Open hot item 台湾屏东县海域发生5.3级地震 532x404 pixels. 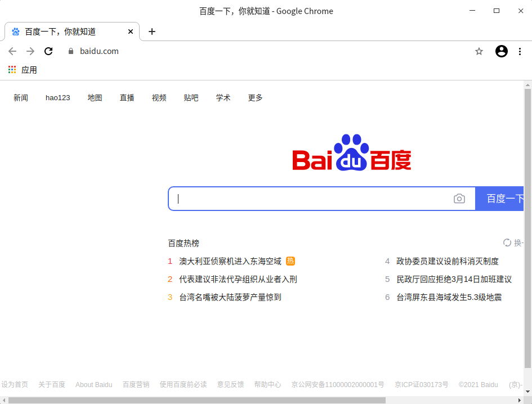[x=449, y=297]
